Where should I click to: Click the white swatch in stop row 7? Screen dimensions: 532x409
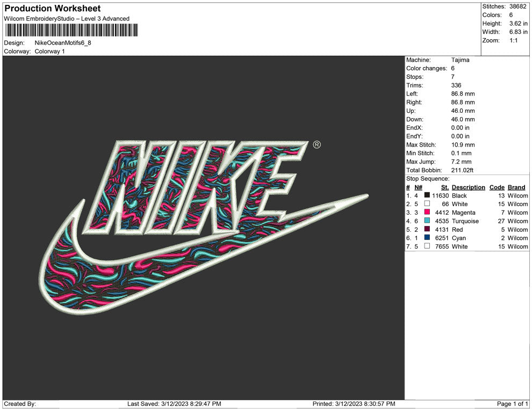(x=427, y=246)
